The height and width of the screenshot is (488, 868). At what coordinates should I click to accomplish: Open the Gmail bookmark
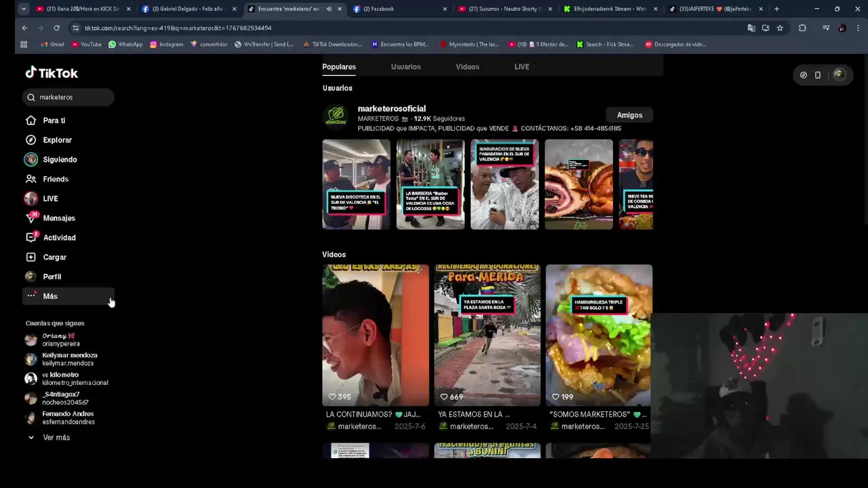[53, 45]
